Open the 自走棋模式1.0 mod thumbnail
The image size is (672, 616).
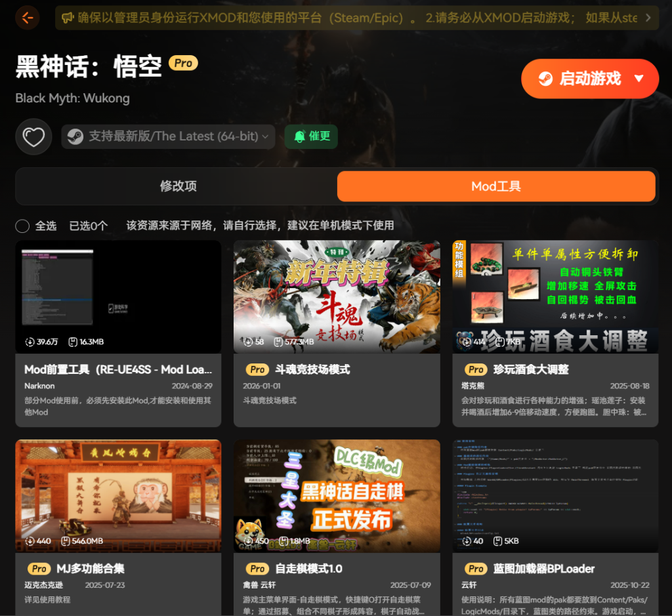pyautogui.click(x=337, y=495)
